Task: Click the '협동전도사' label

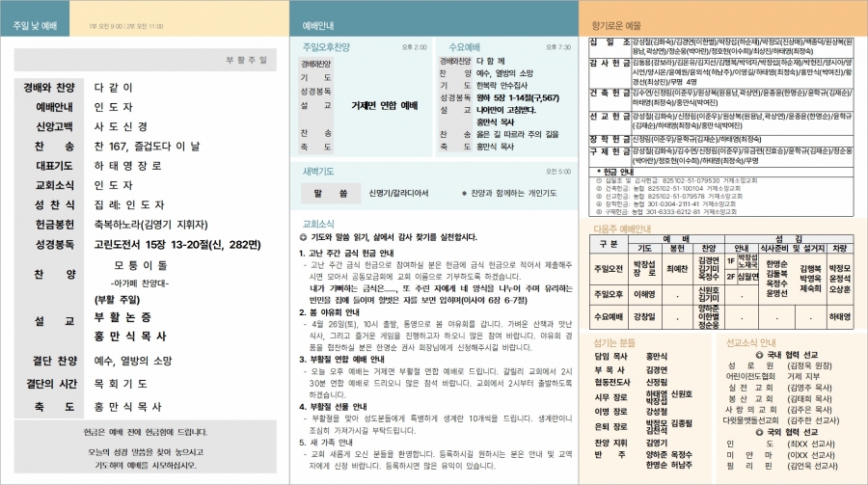Action: 612,382
